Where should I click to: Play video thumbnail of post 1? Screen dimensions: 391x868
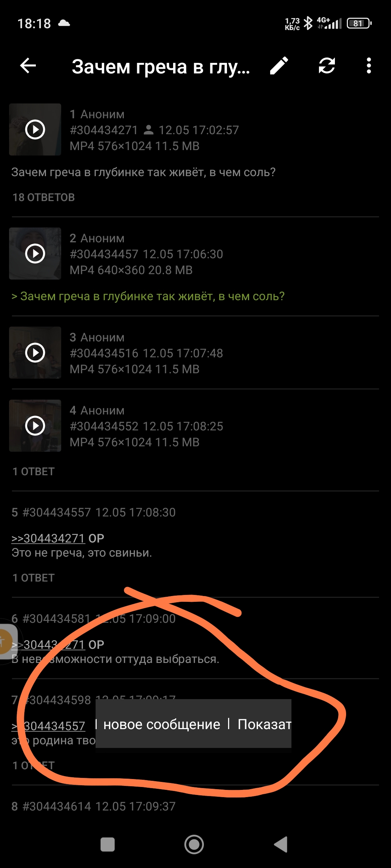click(x=35, y=129)
